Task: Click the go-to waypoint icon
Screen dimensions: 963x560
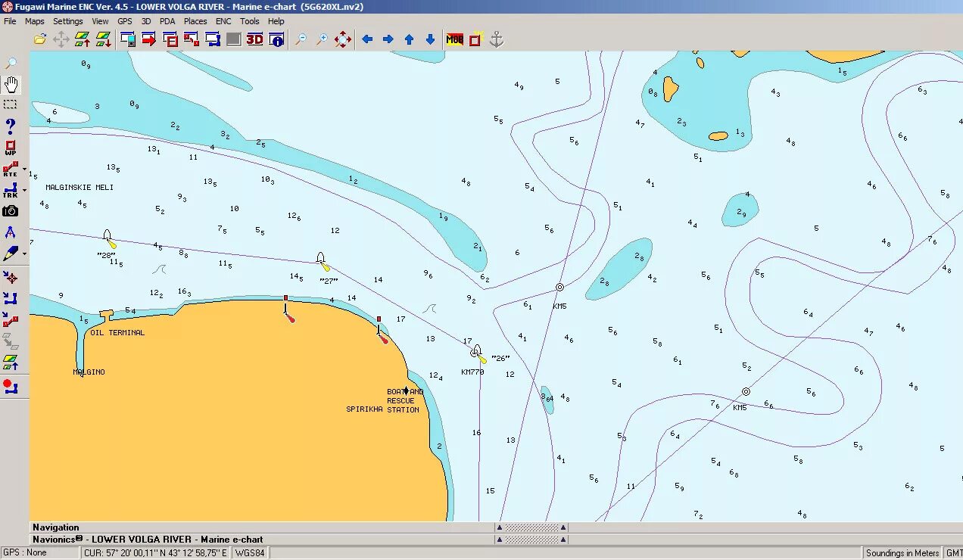Action: point(11,278)
